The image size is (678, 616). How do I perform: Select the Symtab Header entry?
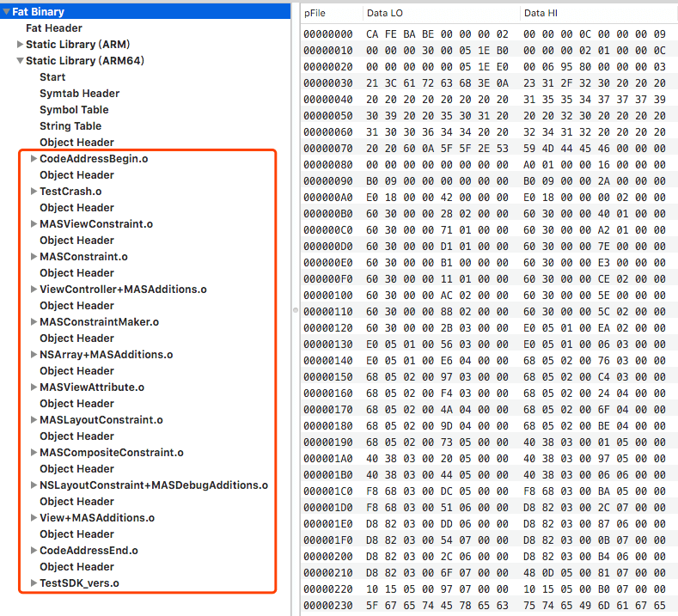(x=79, y=94)
